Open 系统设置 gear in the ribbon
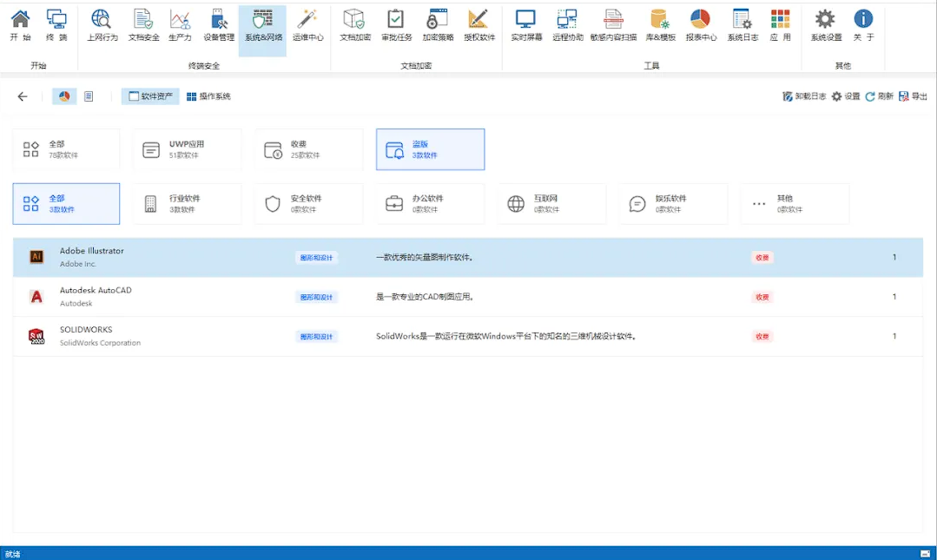Screen dimensions: 937x560 (826, 26)
